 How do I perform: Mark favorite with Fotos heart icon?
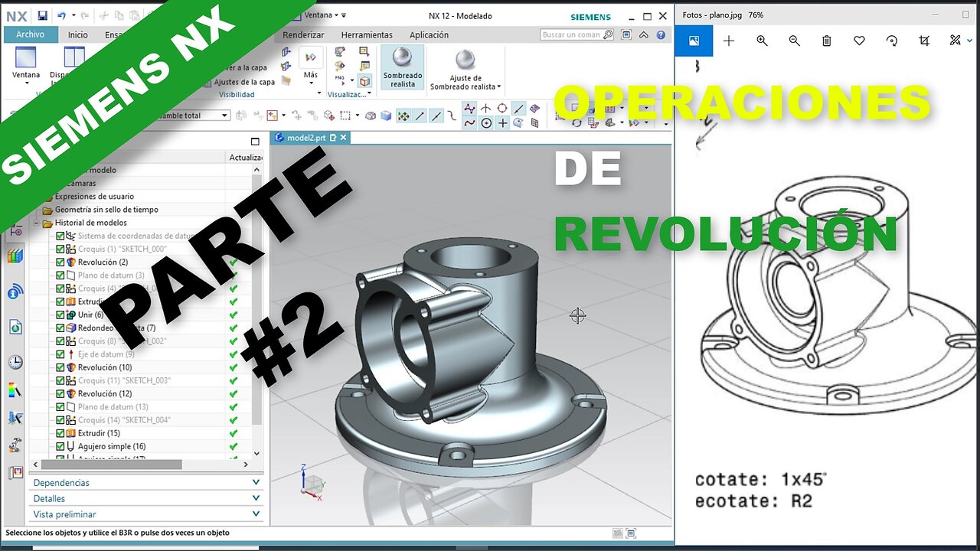click(x=859, y=41)
